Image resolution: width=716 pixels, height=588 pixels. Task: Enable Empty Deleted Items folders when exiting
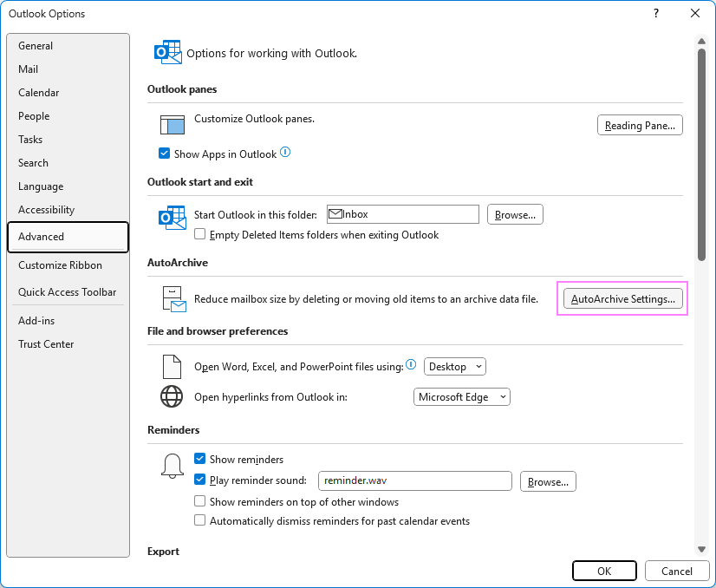199,234
